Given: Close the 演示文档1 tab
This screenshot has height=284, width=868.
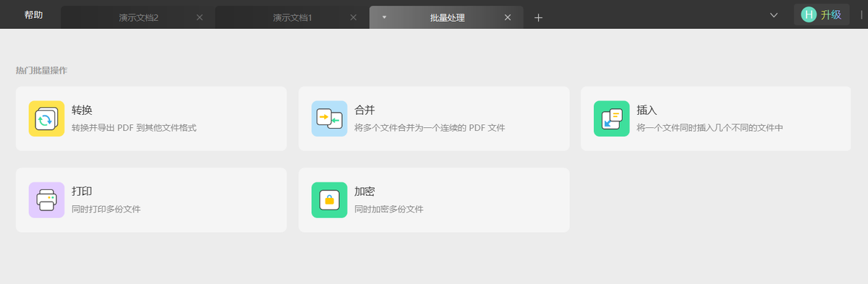Looking at the screenshot, I should click(353, 17).
